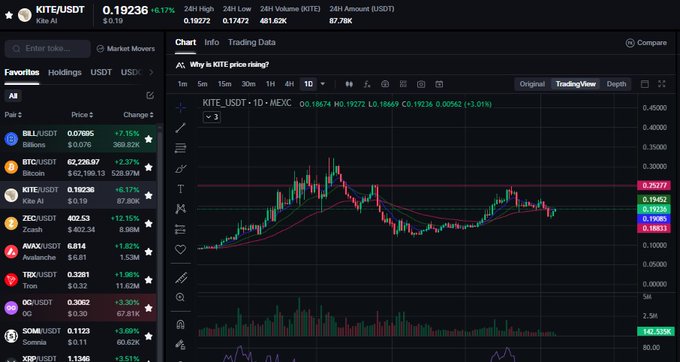This screenshot has width=680, height=362.
Task: Select the 1m timeframe
Action: click(x=182, y=84)
